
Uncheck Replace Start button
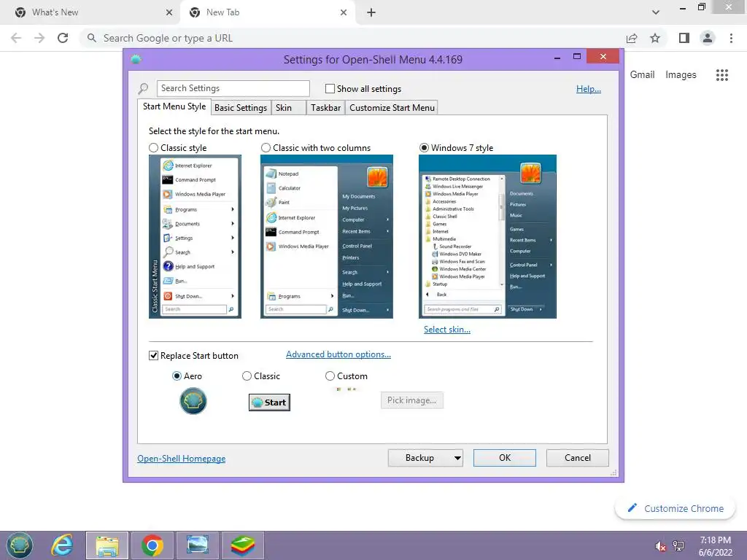click(153, 356)
